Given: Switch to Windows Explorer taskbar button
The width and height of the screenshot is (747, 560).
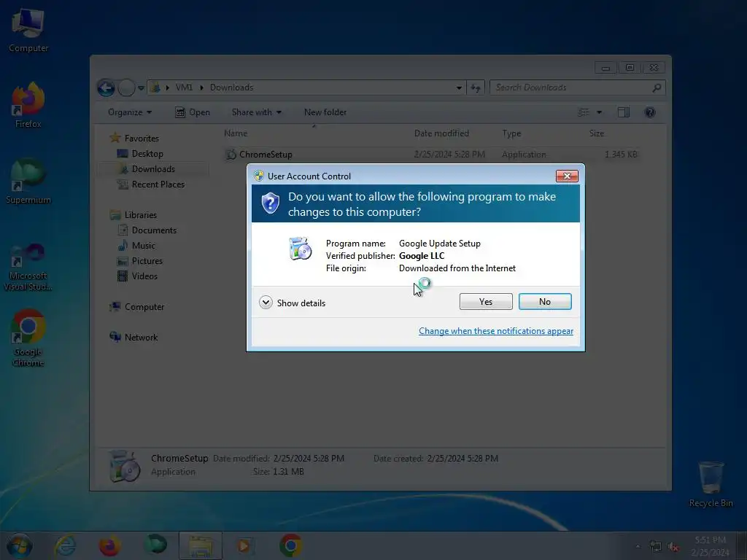Looking at the screenshot, I should [201, 545].
